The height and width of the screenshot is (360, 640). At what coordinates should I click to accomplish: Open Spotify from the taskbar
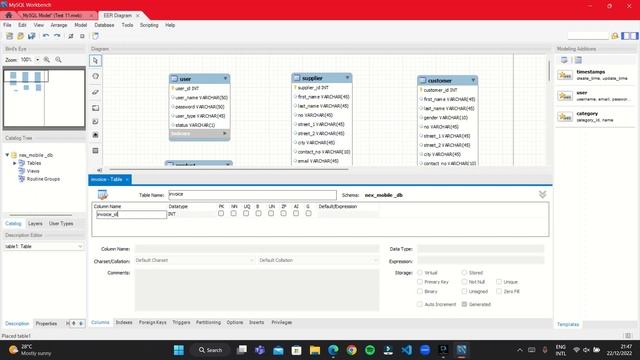pos(370,350)
